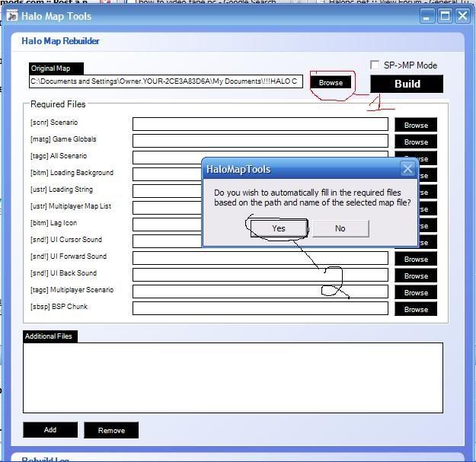The width and height of the screenshot is (476, 462).
Task: Click the Halo Map Tools title bar icon
Action: tap(12, 16)
